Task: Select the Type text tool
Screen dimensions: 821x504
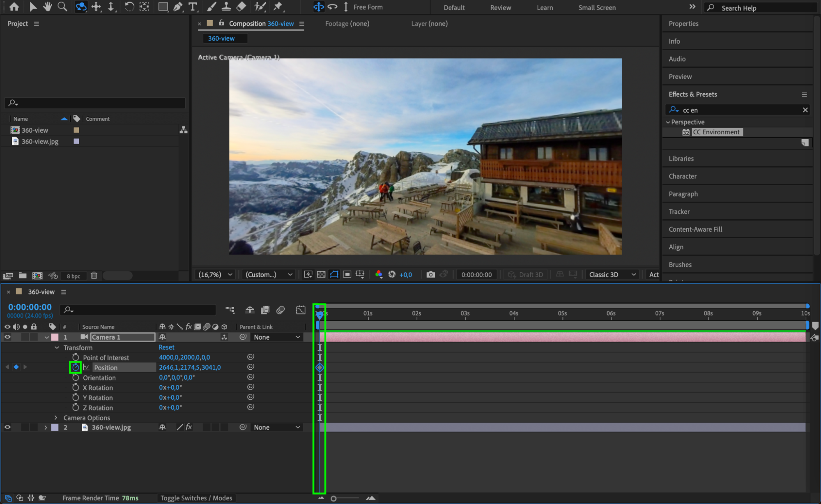Action: (x=192, y=7)
